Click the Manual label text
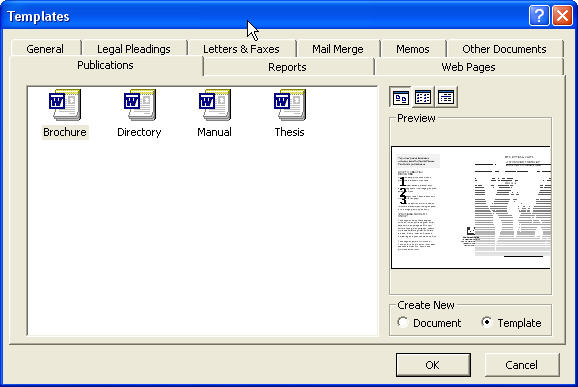 coord(215,132)
